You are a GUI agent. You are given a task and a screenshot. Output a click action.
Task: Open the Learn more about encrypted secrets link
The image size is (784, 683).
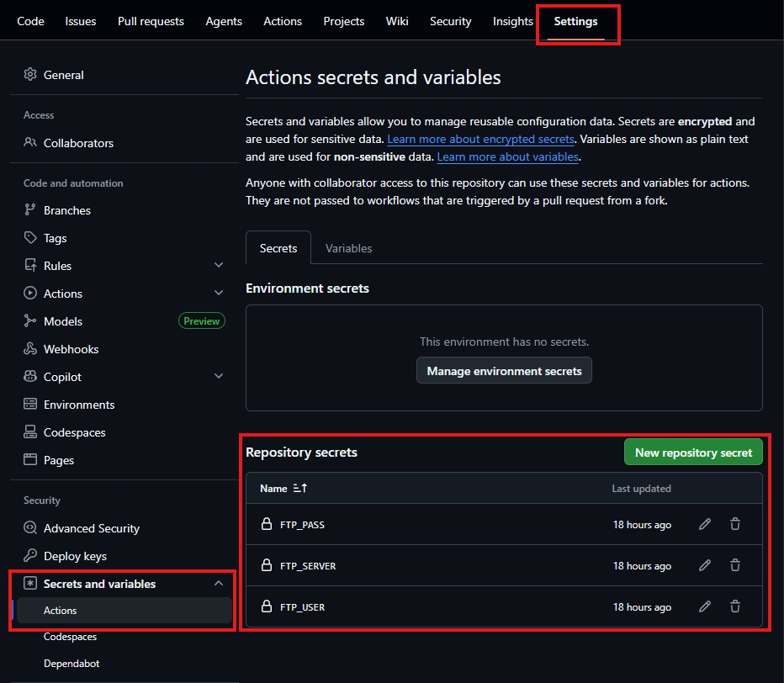pos(480,139)
